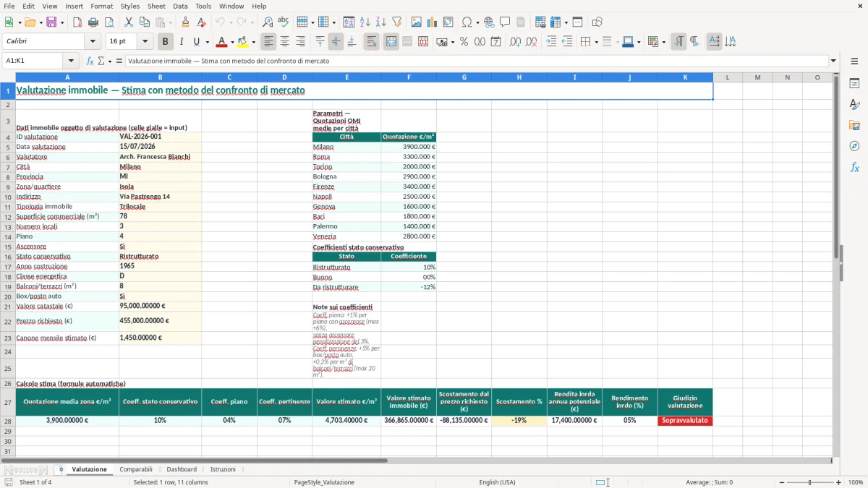
Task: Click the Save document icon
Action: 51,22
